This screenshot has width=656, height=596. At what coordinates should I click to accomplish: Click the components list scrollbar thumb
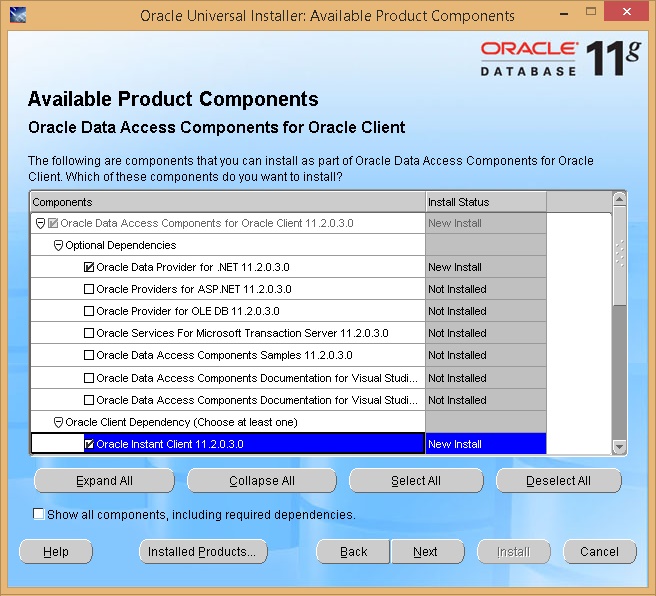tap(619, 256)
